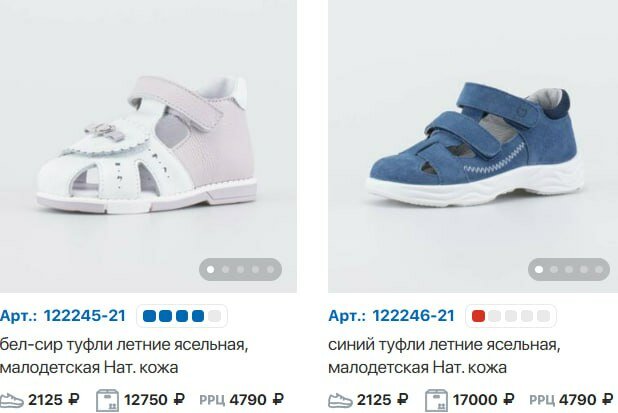This screenshot has height=413, width=618.
Task: Click box price 12750 ₽
Action: point(154,400)
